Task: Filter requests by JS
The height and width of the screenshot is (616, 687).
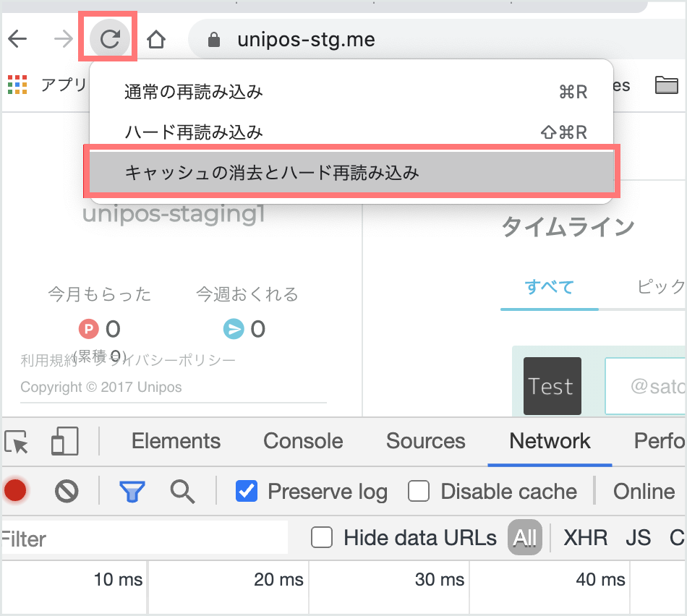Action: (638, 538)
